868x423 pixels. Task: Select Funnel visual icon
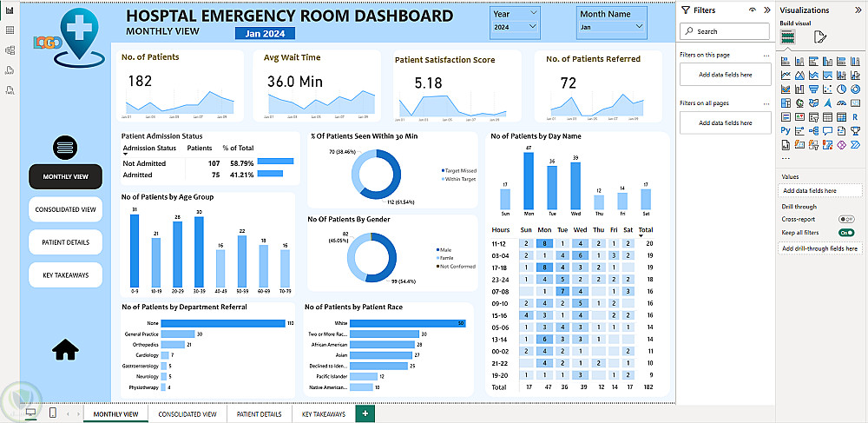pos(814,89)
